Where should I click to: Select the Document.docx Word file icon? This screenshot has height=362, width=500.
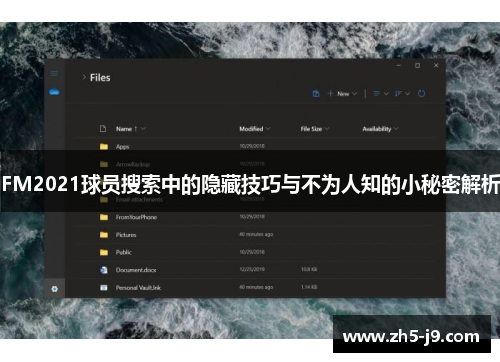[x=104, y=270]
